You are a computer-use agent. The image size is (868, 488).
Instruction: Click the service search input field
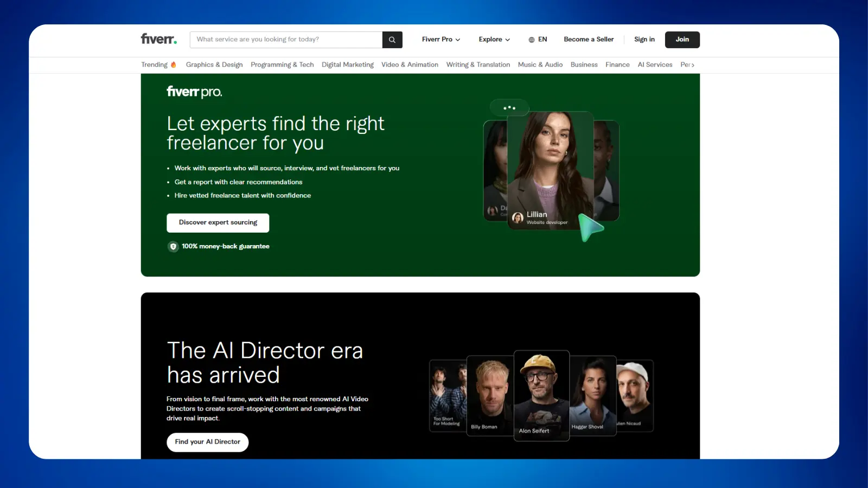coord(286,40)
